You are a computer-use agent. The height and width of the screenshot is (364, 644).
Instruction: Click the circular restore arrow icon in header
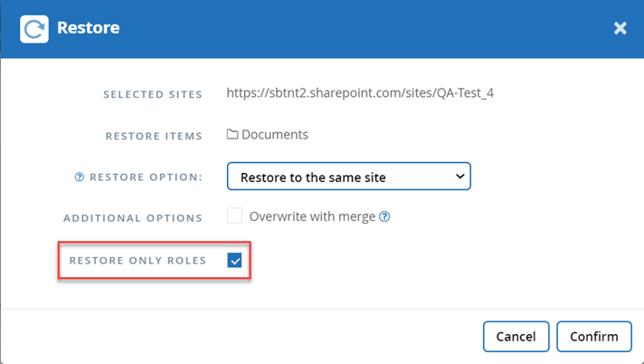pos(33,28)
